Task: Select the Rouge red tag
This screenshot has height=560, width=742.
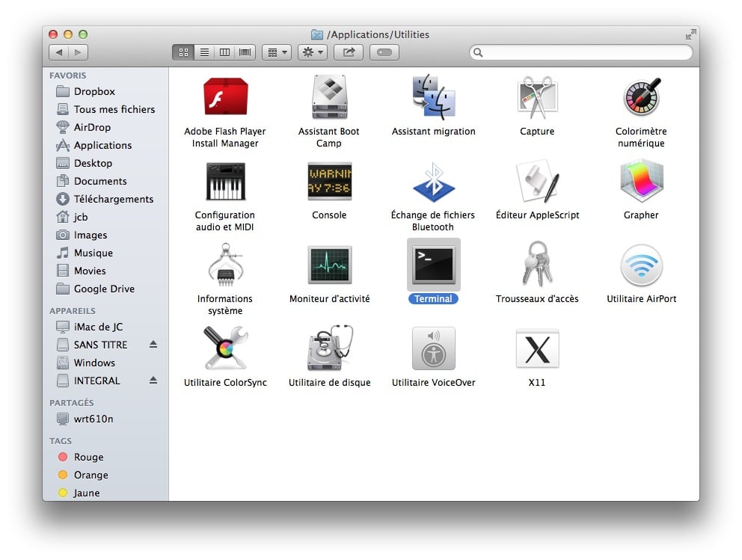Action: point(88,457)
